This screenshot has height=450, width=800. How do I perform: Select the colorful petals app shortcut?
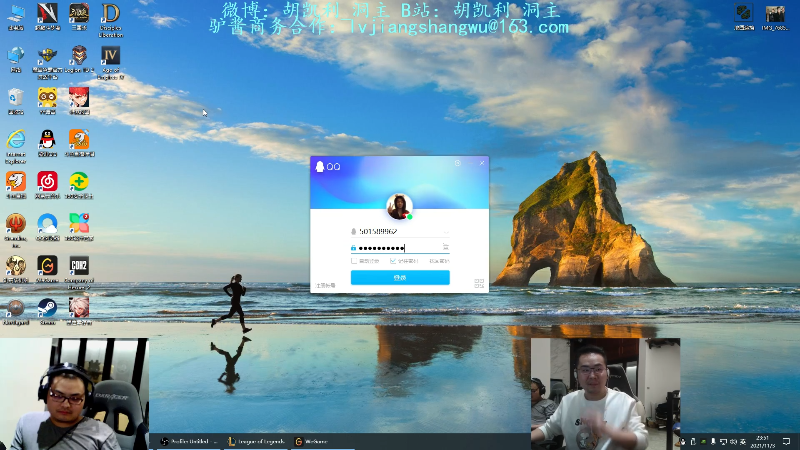tap(79, 227)
